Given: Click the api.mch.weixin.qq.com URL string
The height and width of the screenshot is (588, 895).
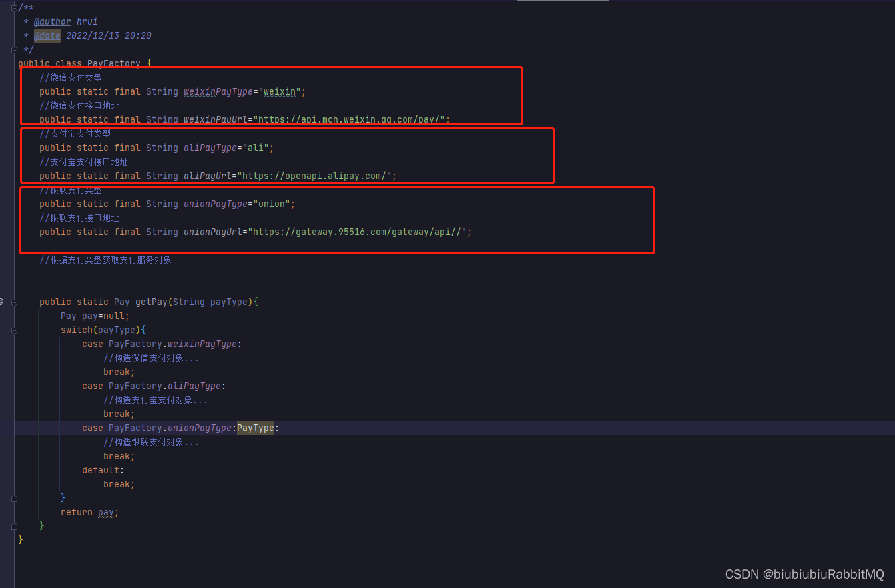Looking at the screenshot, I should (x=350, y=120).
